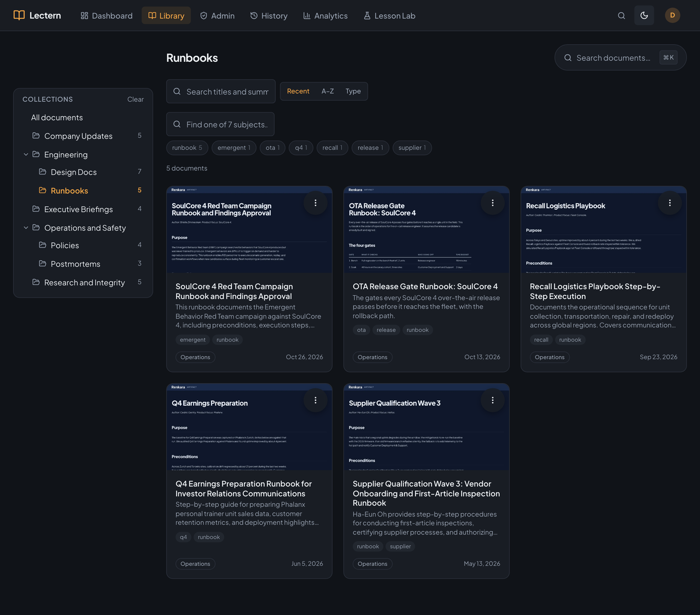Image resolution: width=700 pixels, height=615 pixels.
Task: Click the Postmortems folder icon
Action: (x=43, y=263)
